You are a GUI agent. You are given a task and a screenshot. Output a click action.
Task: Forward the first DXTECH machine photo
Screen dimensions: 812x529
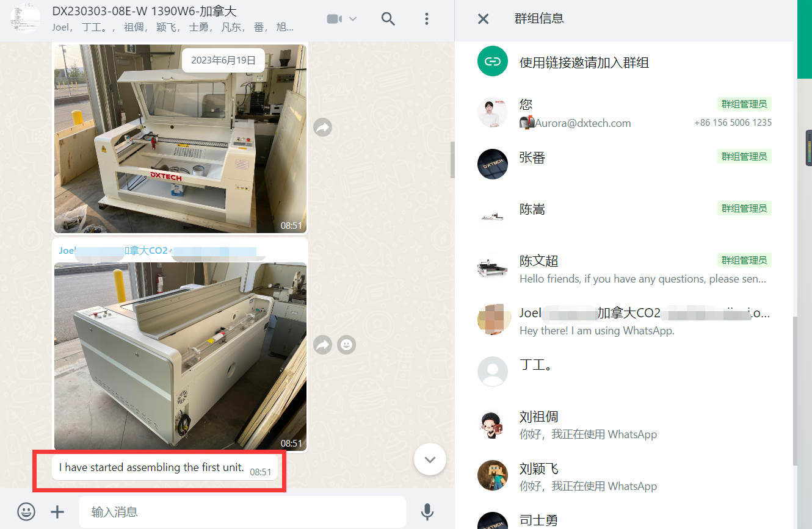[x=322, y=128]
